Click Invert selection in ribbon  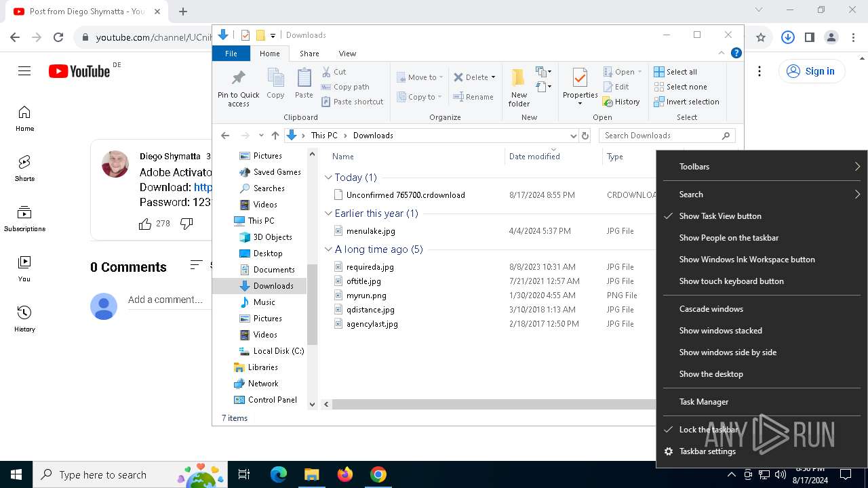click(x=686, y=102)
